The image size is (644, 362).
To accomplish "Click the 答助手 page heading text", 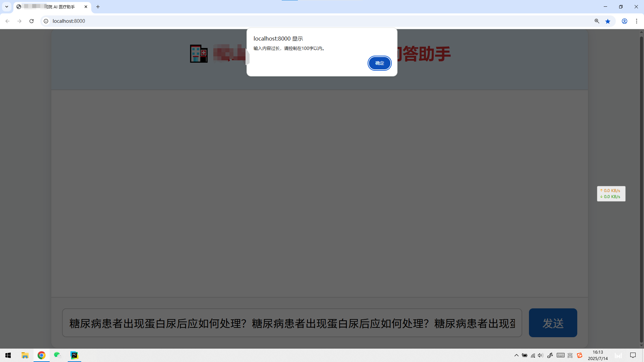I will pos(427,54).
